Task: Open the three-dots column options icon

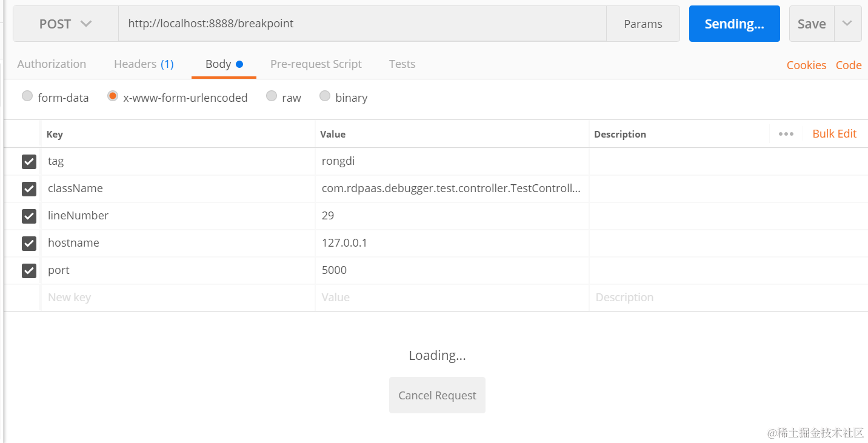Action: (786, 134)
